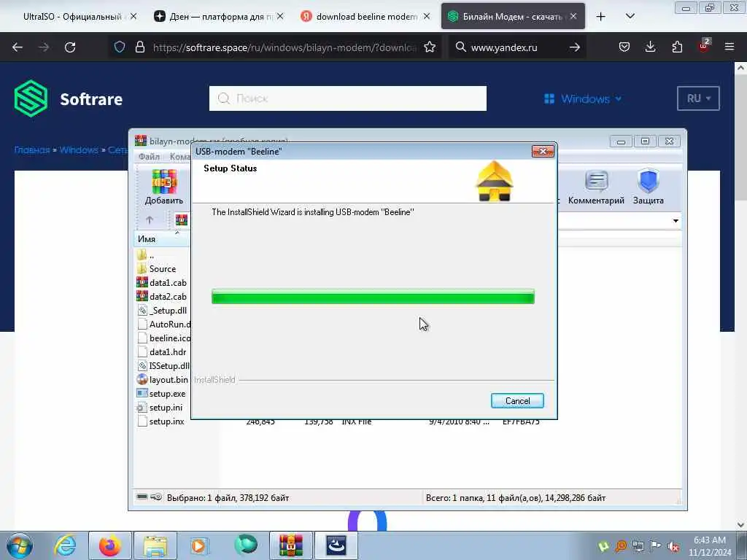Click the WinRAR Protect (Защита) shield icon
747x560 pixels.
pos(649,187)
